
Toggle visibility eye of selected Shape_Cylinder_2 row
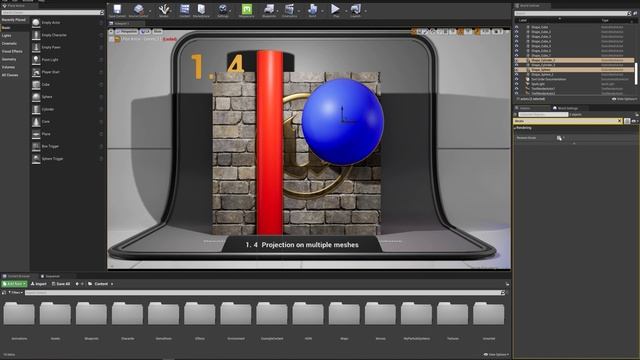click(517, 60)
